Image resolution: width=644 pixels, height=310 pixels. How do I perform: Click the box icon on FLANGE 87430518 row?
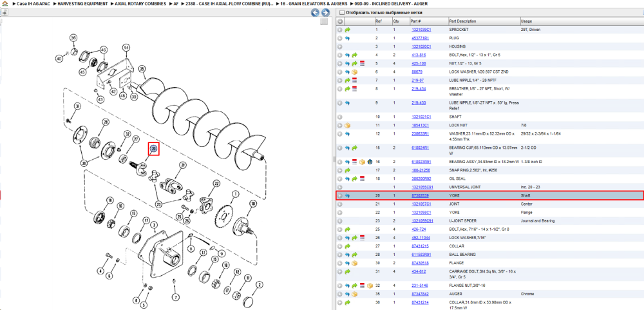tap(355, 263)
